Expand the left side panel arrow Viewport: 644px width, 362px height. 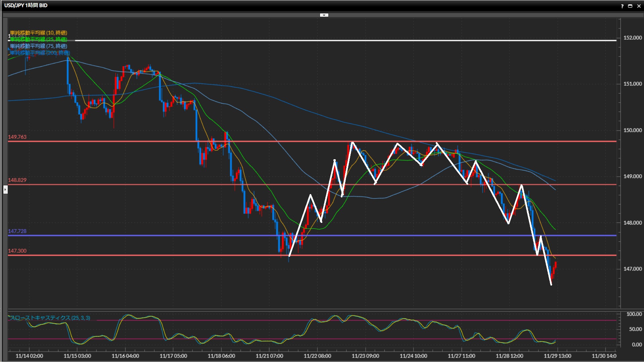click(x=5, y=190)
